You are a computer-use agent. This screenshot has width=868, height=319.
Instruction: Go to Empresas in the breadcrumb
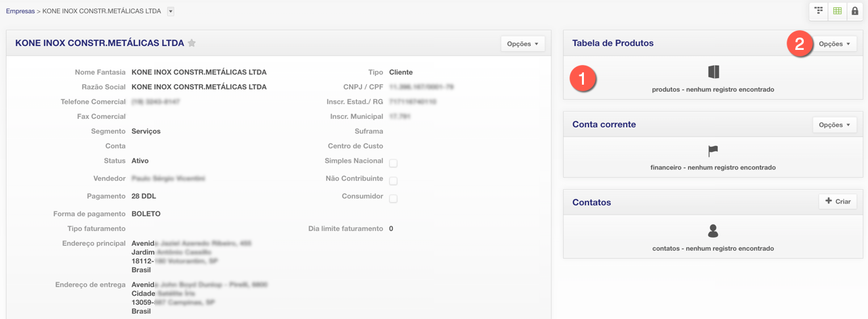tap(20, 11)
